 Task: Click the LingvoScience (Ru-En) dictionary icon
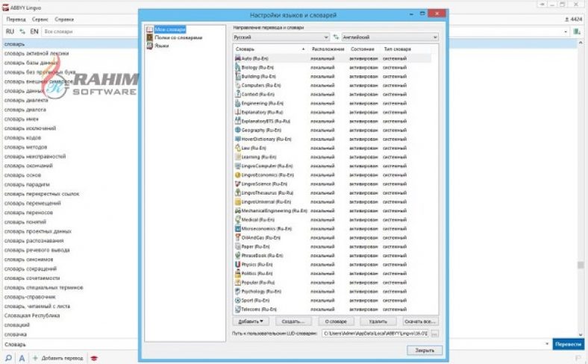pos(237,183)
